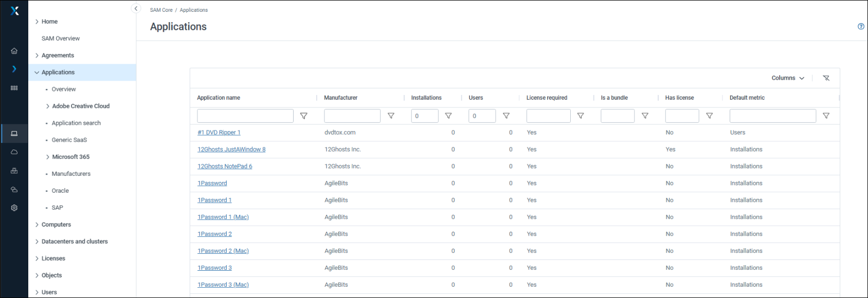Focus the License required filter field

click(x=549, y=116)
